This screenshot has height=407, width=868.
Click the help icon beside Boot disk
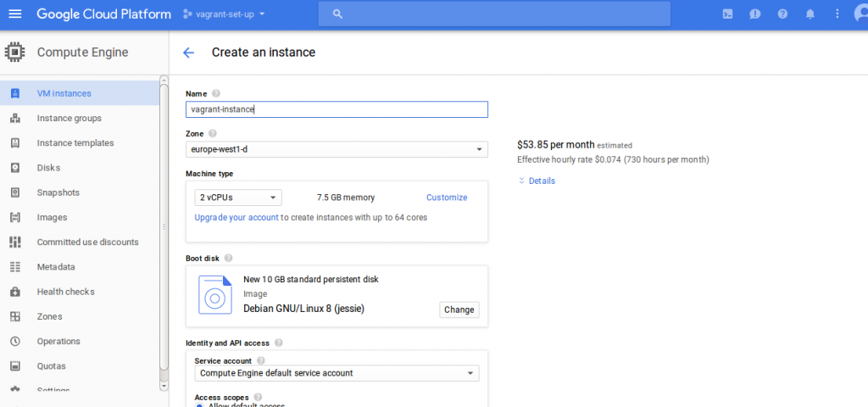pos(229,258)
